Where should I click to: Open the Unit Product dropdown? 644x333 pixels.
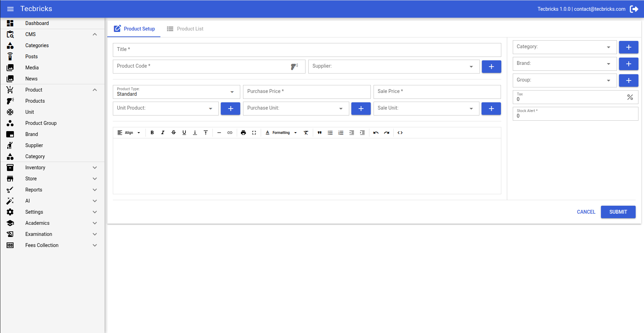[166, 109]
